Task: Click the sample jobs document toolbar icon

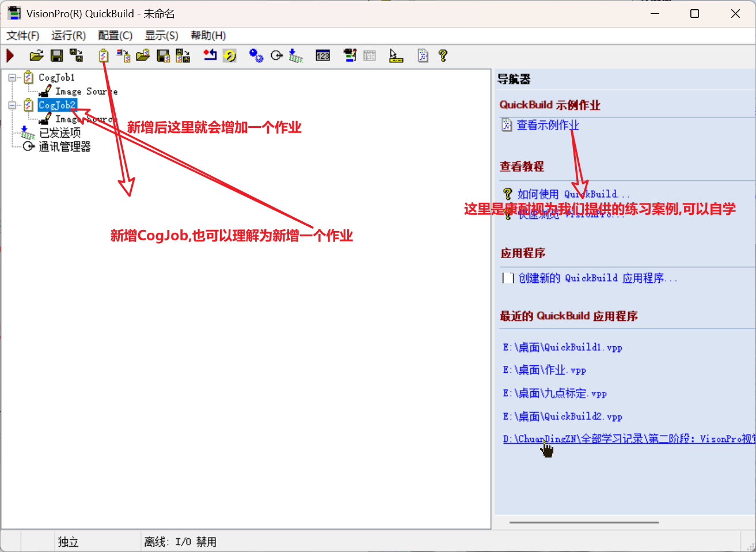Action: (x=423, y=56)
